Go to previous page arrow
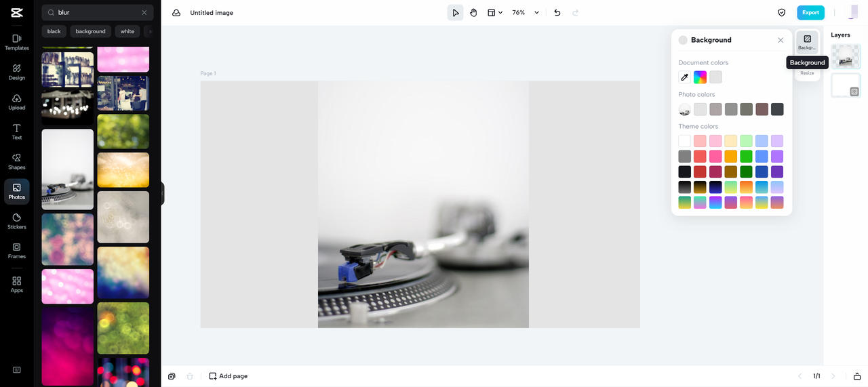Screen dimensions: 868x387 (800, 376)
